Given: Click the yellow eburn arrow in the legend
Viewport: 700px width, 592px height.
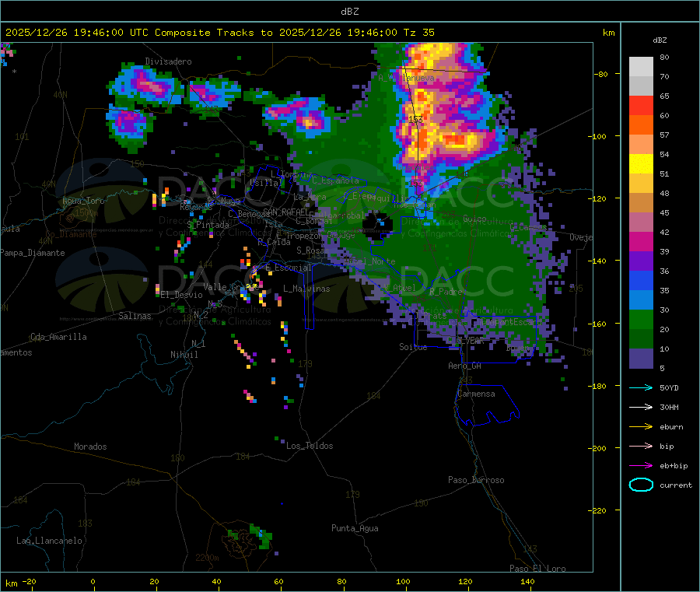Looking at the screenshot, I should point(641,427).
